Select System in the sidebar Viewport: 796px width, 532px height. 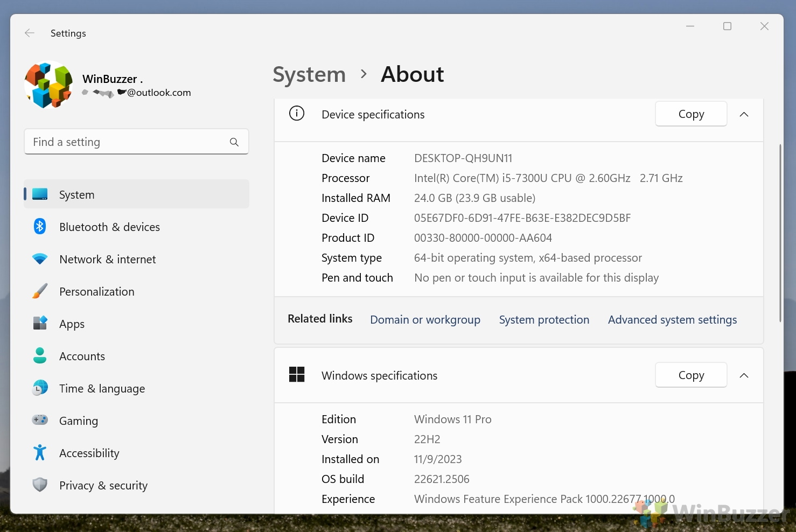coord(136,194)
